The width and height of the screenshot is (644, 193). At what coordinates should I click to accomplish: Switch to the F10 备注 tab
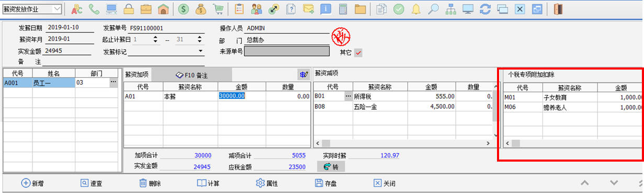191,75
